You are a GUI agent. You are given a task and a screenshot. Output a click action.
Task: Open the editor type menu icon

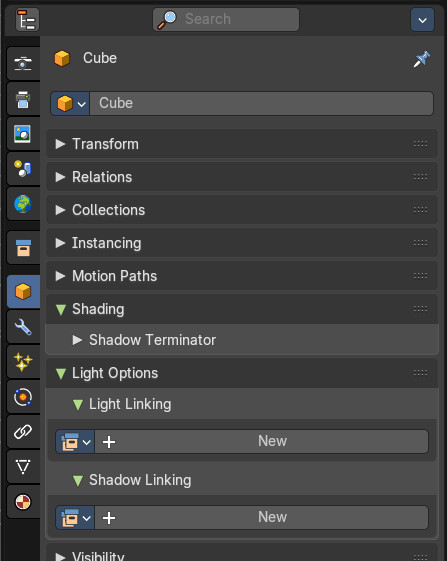coord(27,19)
